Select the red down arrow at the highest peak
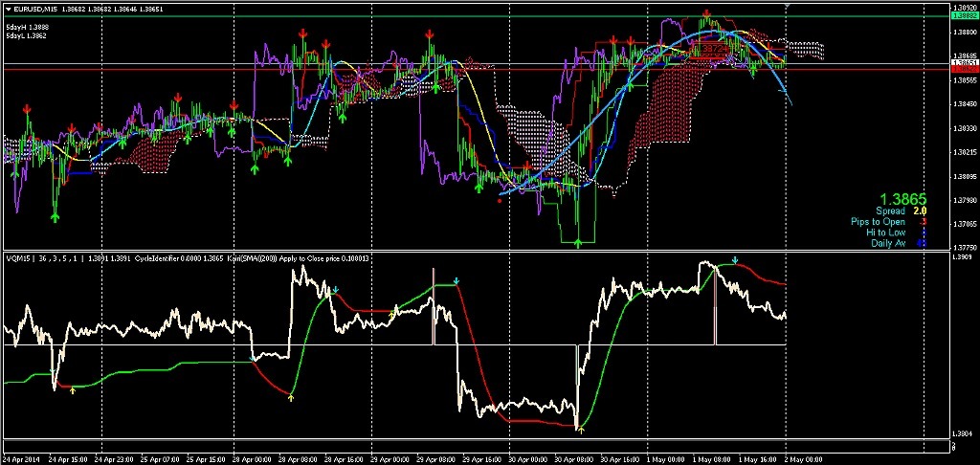The image size is (980, 465). (706, 13)
